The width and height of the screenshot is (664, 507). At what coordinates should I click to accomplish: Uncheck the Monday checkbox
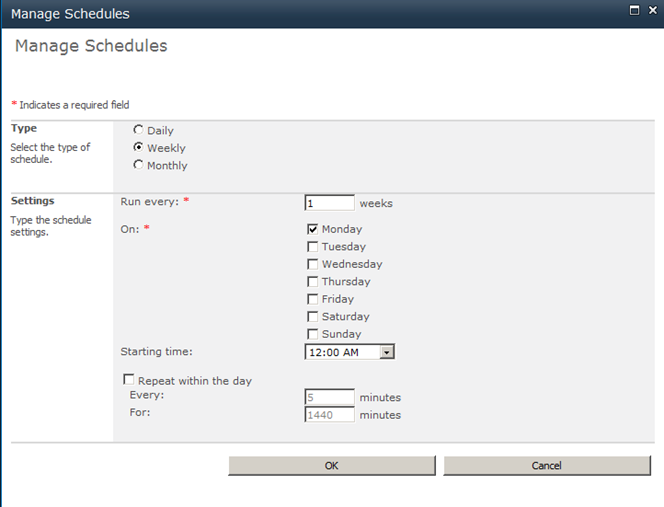pos(313,229)
